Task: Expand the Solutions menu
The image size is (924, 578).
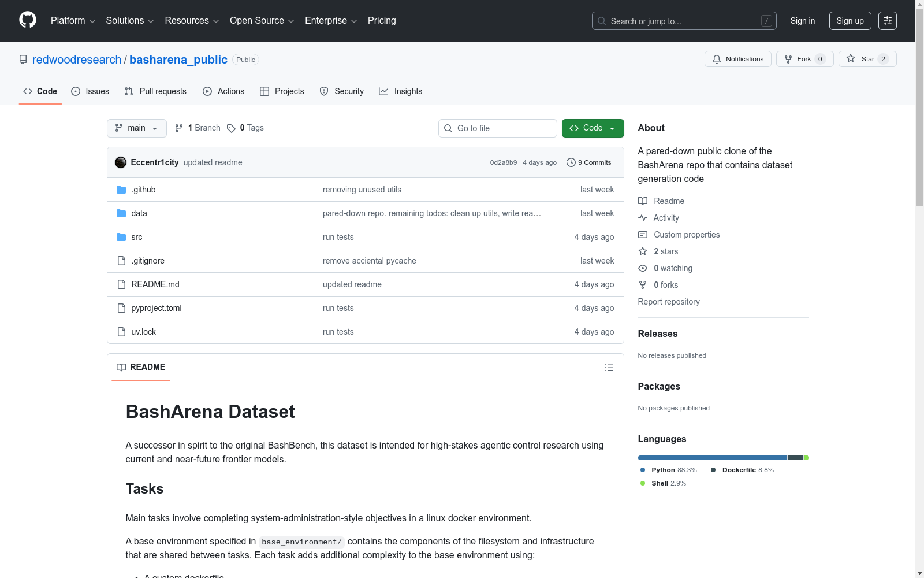Action: (130, 21)
